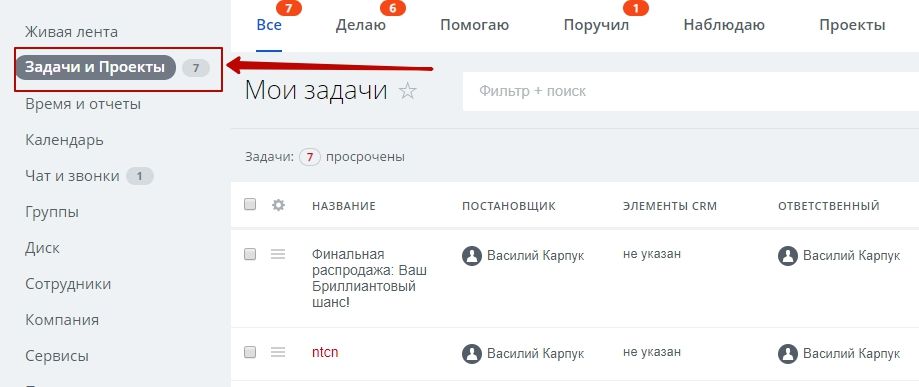The image size is (919, 387).
Task: Switch to Делаю tab
Action: (x=360, y=25)
